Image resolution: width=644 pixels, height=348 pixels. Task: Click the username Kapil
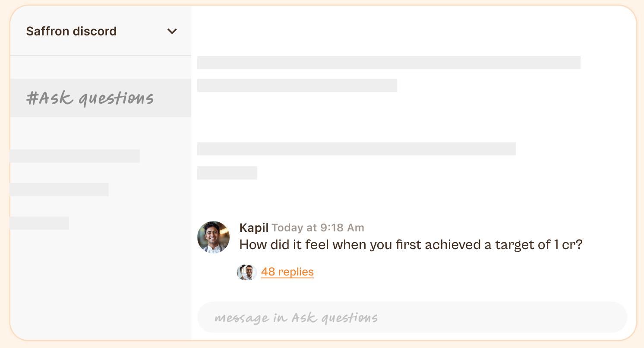(254, 228)
